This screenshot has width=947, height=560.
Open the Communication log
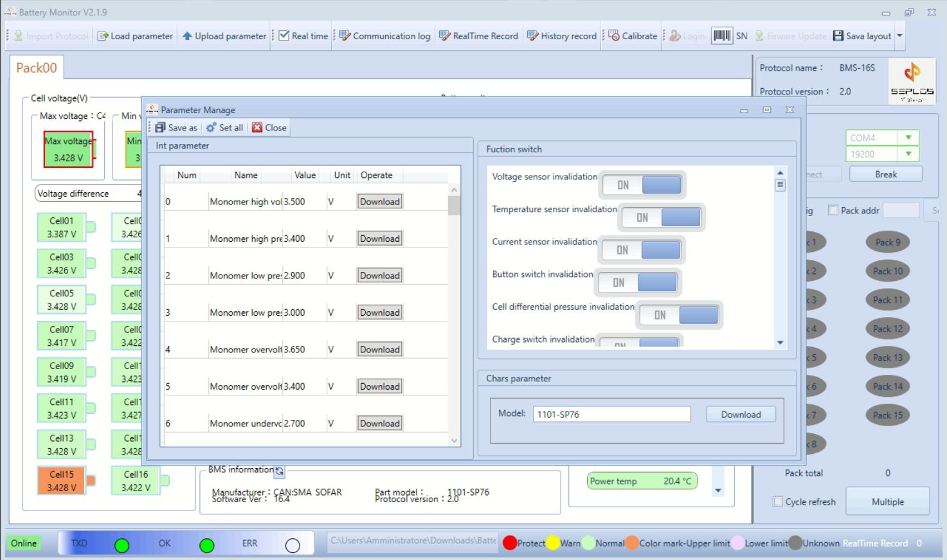coord(384,36)
